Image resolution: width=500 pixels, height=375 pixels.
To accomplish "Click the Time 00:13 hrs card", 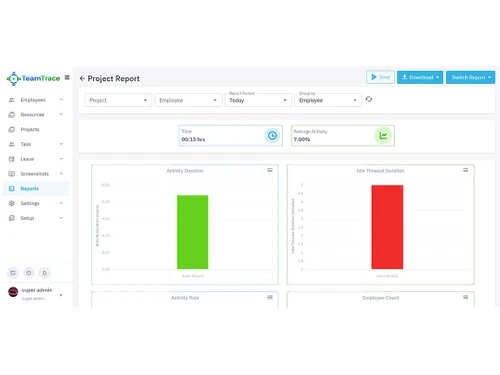I will pos(231,135).
